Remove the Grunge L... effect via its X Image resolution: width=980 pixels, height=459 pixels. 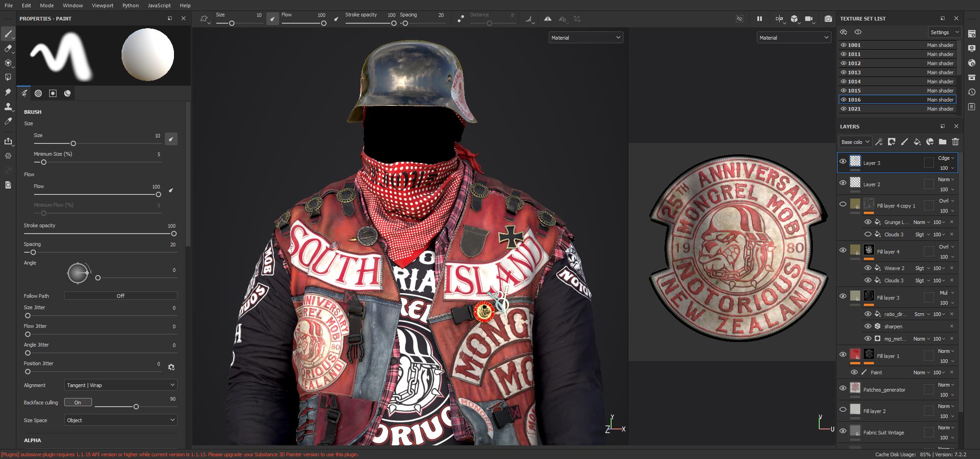pyautogui.click(x=952, y=222)
